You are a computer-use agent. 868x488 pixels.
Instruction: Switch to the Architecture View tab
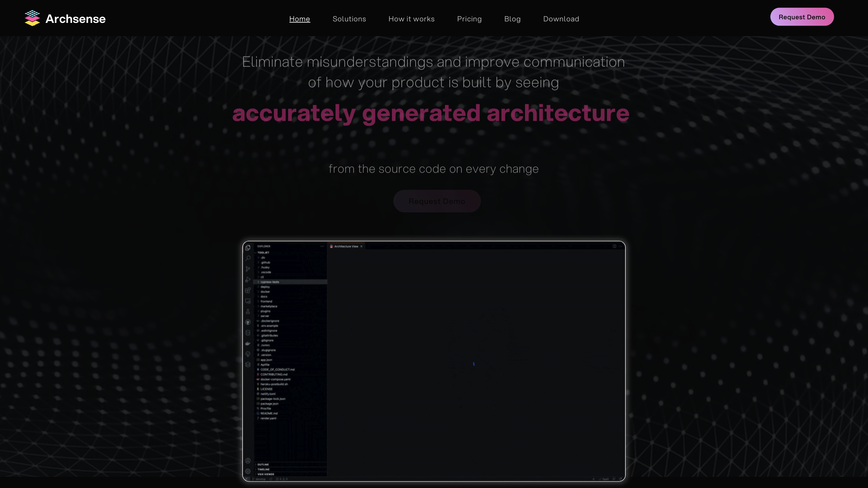tap(346, 246)
